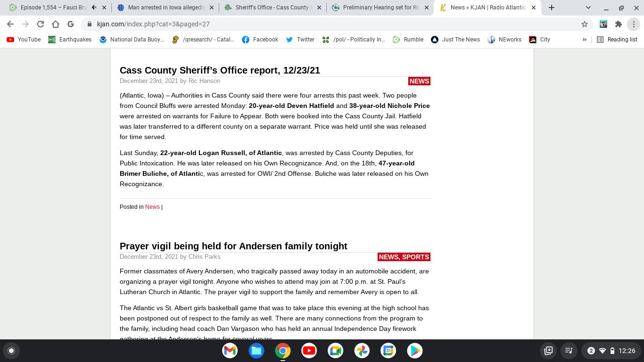This screenshot has width=644, height=362.
Task: Close the Preliminary Hearing tab
Action: pos(426,8)
